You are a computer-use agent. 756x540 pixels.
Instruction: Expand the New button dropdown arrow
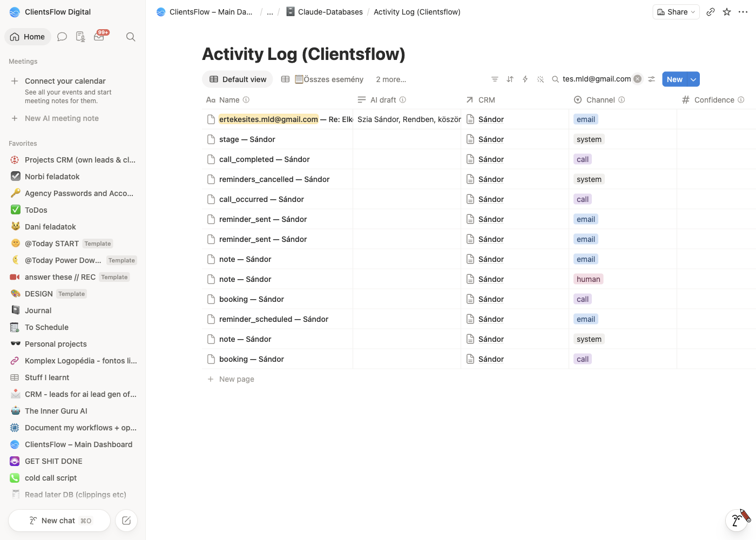click(693, 79)
